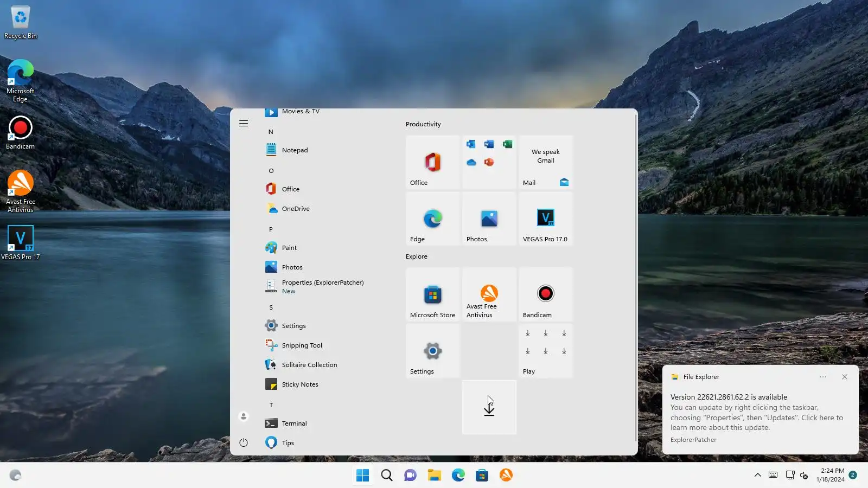The width and height of the screenshot is (868, 488).
Task: Select the VEGAS Pro 17 desktop shortcut
Action: coord(21,243)
